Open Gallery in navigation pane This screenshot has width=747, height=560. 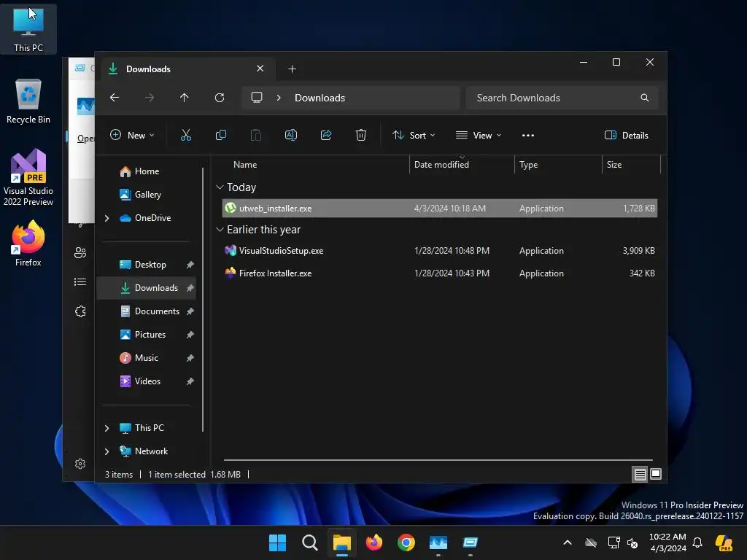146,195
